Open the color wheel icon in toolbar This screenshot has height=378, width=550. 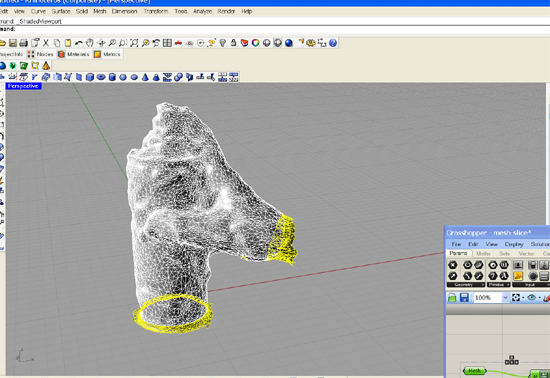255,43
